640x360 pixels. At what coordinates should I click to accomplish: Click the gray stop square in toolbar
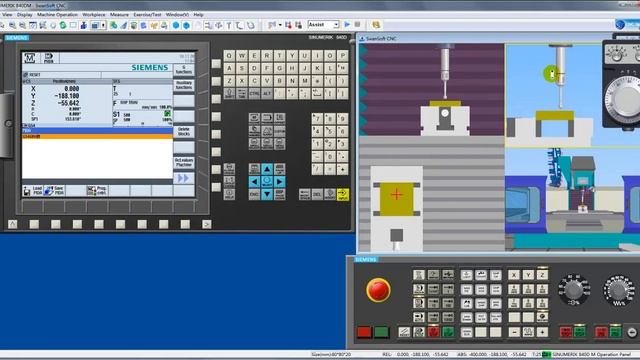[x=358, y=25]
